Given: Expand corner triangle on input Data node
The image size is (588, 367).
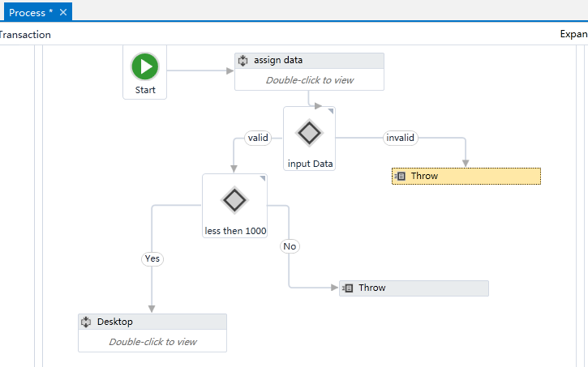Looking at the screenshot, I should tap(331, 111).
